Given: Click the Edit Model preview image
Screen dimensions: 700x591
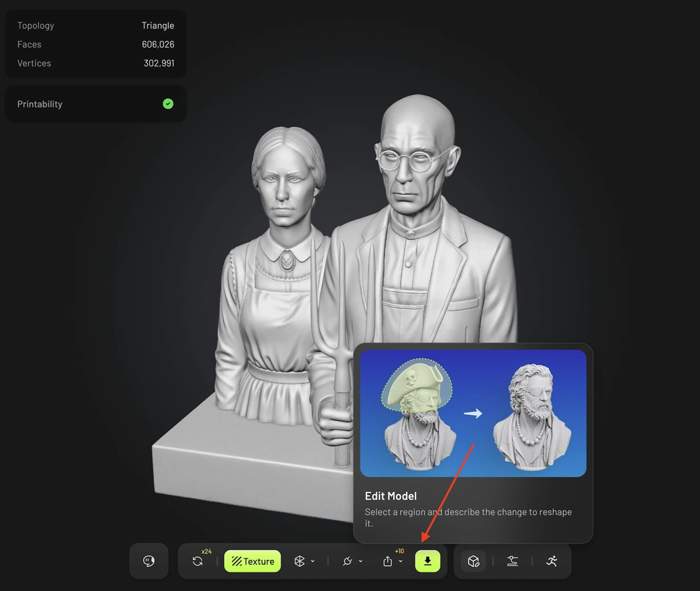Looking at the screenshot, I should [x=473, y=413].
